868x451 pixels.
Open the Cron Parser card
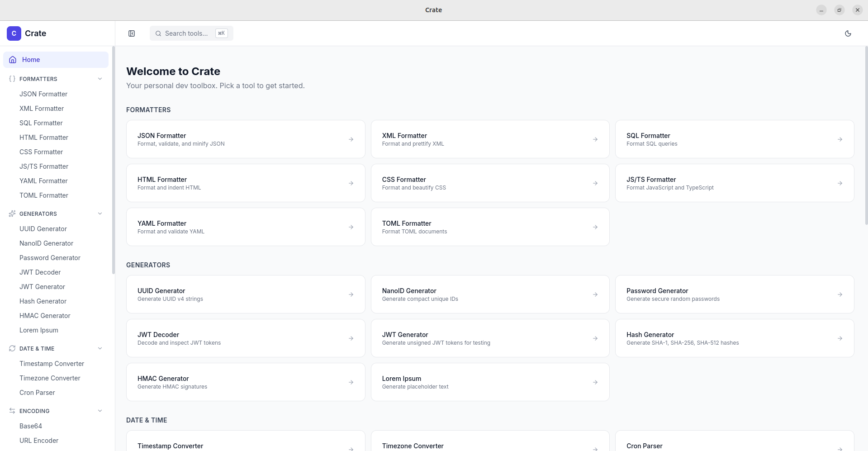(735, 441)
